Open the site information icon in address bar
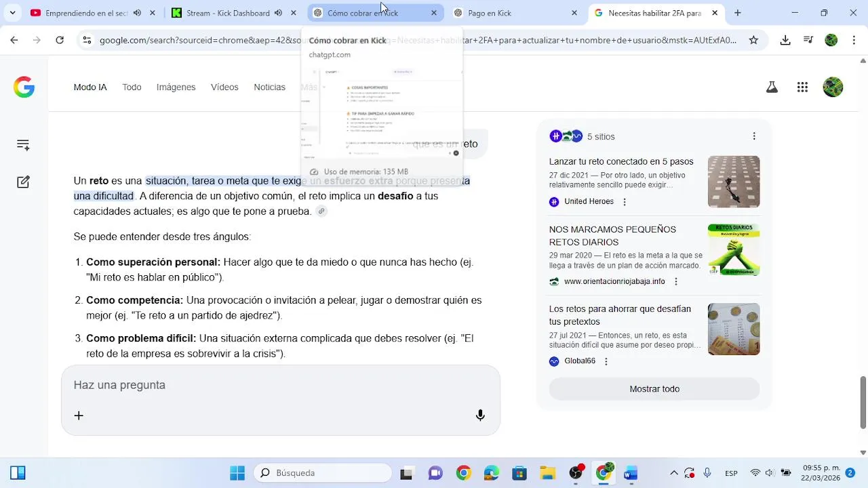The height and width of the screenshot is (488, 868). (x=86, y=40)
